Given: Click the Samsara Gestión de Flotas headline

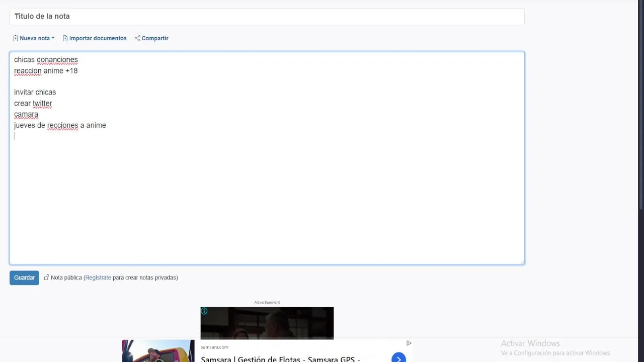Looking at the screenshot, I should click(280, 359).
